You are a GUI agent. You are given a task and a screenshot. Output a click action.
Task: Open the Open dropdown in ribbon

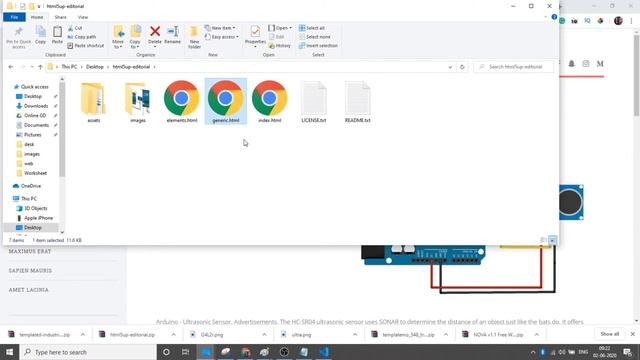pyautogui.click(x=280, y=28)
